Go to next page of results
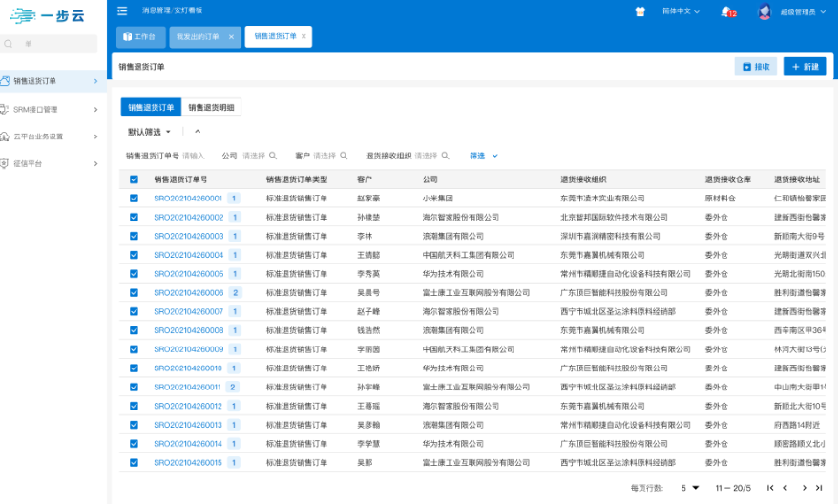The image size is (840, 504). 804,488
